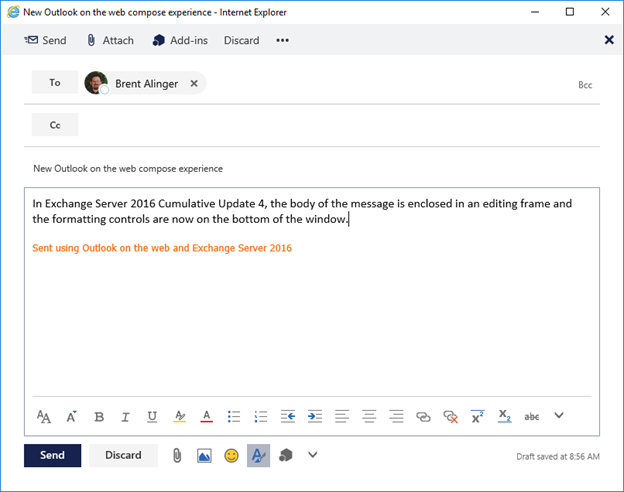Minimize the Internet Explorer window
Viewport: 624px width, 492px height.
(x=535, y=12)
